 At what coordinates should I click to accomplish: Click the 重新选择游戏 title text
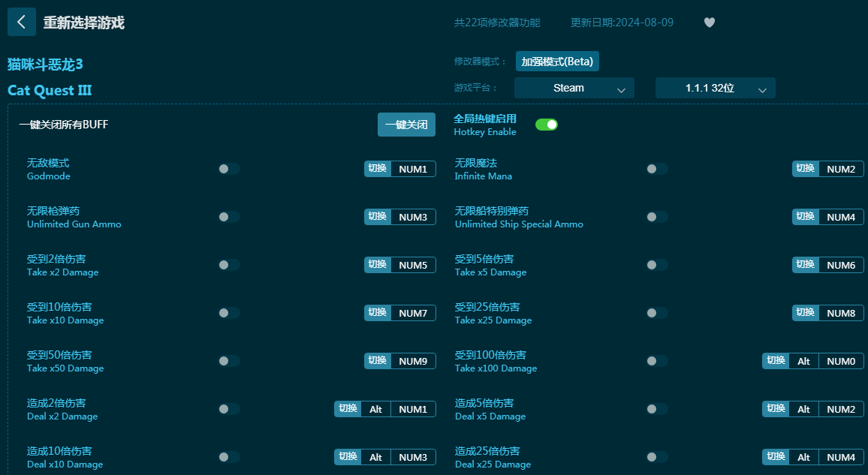tap(83, 23)
